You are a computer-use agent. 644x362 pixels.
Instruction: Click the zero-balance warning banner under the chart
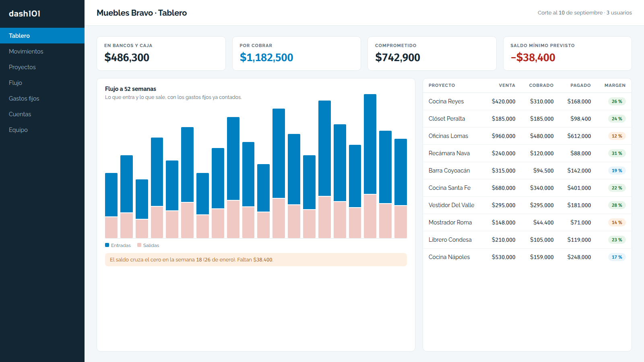pyautogui.click(x=256, y=259)
